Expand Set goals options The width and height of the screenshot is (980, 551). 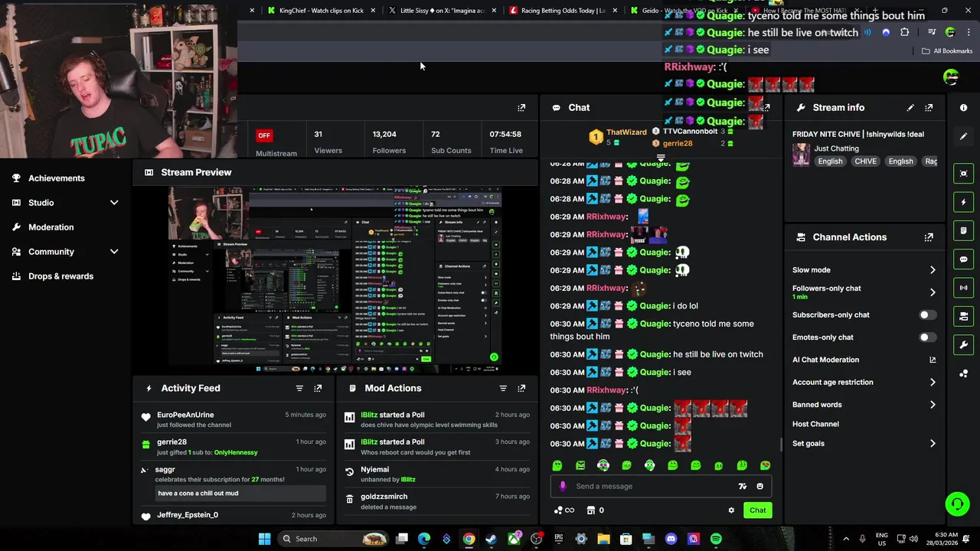point(864,444)
